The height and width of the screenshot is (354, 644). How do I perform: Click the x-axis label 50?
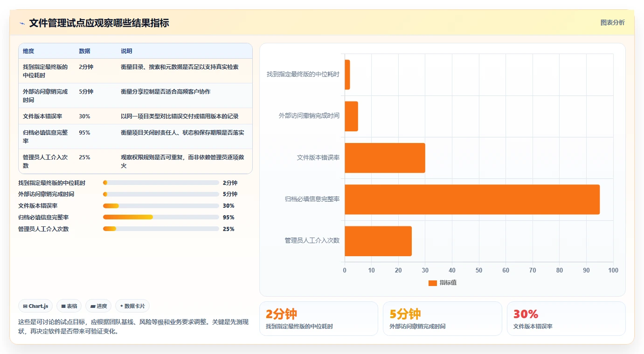(479, 271)
